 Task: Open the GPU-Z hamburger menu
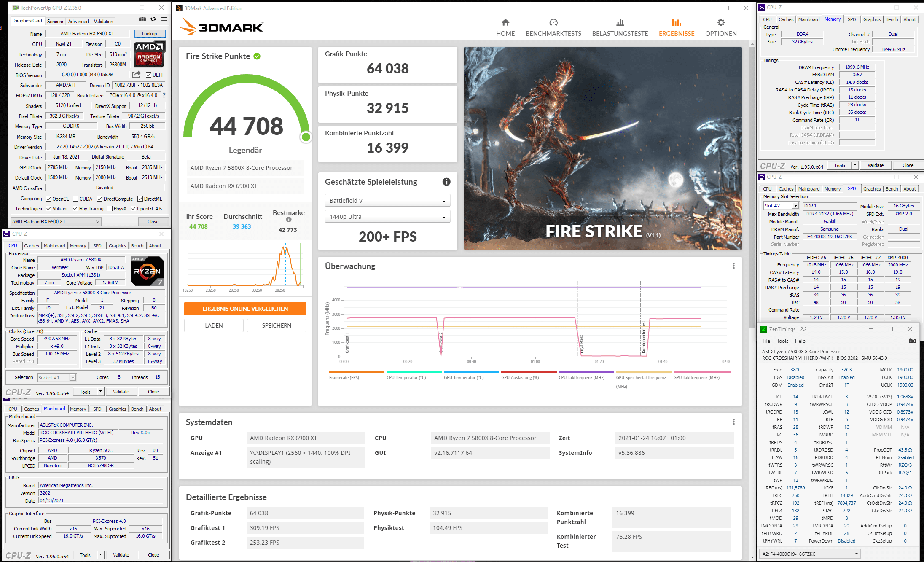click(164, 19)
